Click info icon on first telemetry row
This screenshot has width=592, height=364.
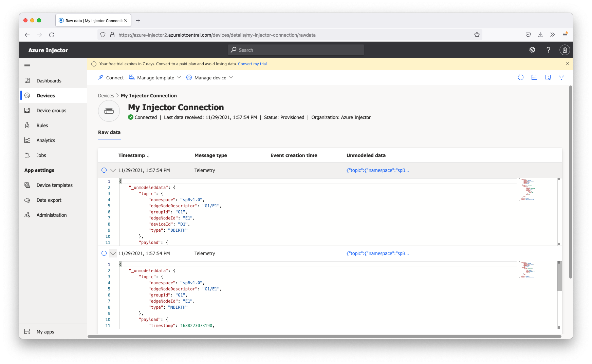click(104, 170)
